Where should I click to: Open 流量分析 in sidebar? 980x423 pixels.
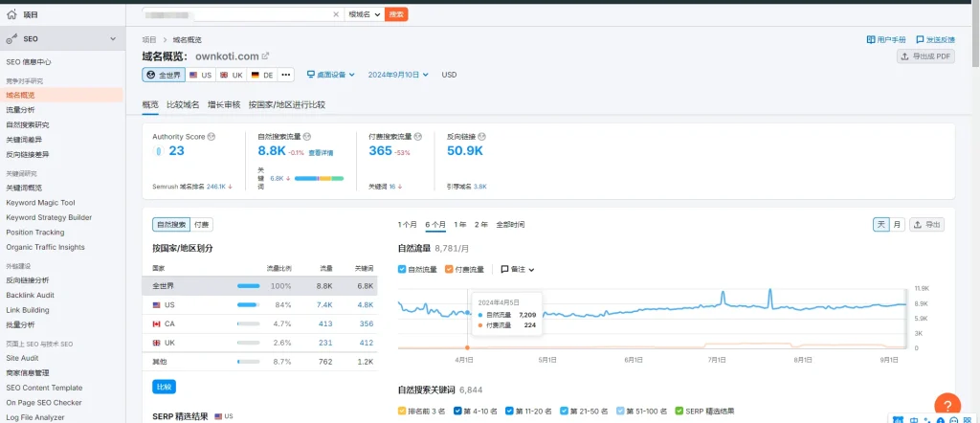pos(21,110)
